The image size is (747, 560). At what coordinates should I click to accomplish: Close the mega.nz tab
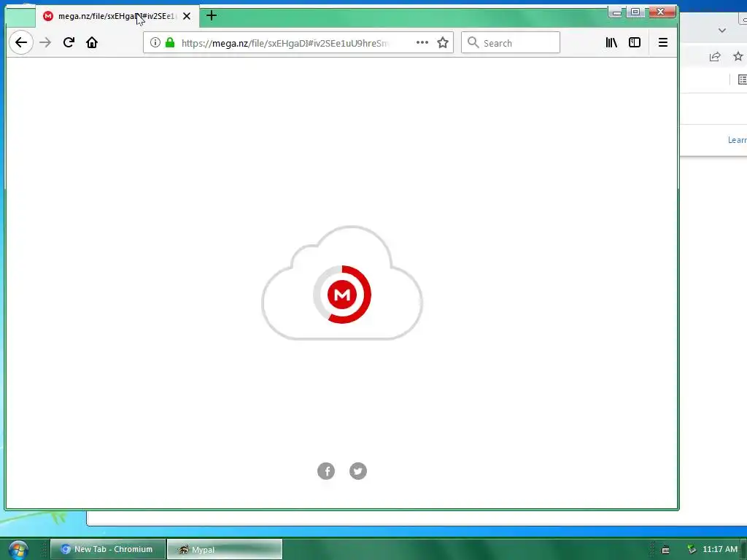click(x=187, y=16)
